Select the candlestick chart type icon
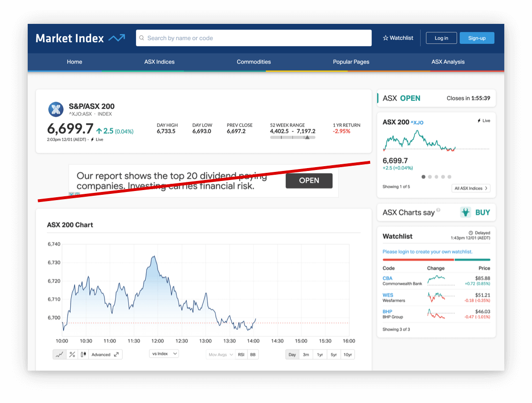 click(83, 354)
